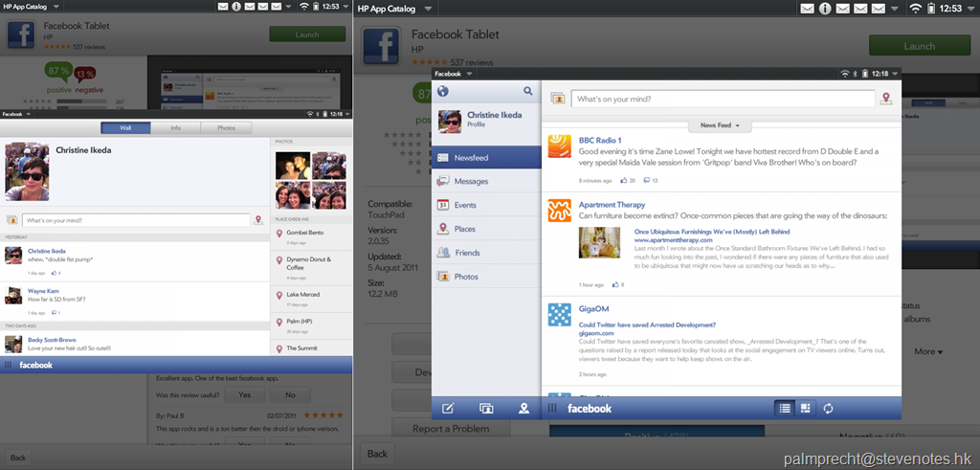Open Christine Ikeda's large Wall profile photo

point(27,171)
